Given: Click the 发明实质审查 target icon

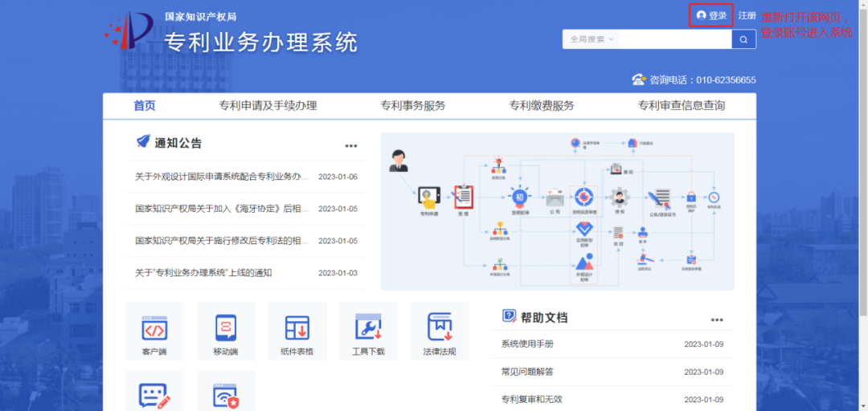Looking at the screenshot, I should [583, 197].
